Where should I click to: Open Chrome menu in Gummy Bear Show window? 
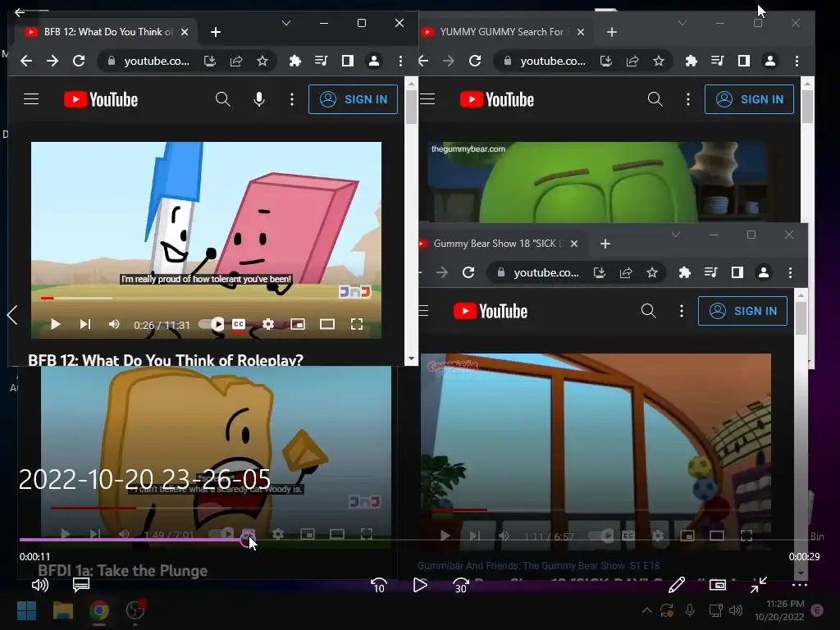[x=790, y=272]
